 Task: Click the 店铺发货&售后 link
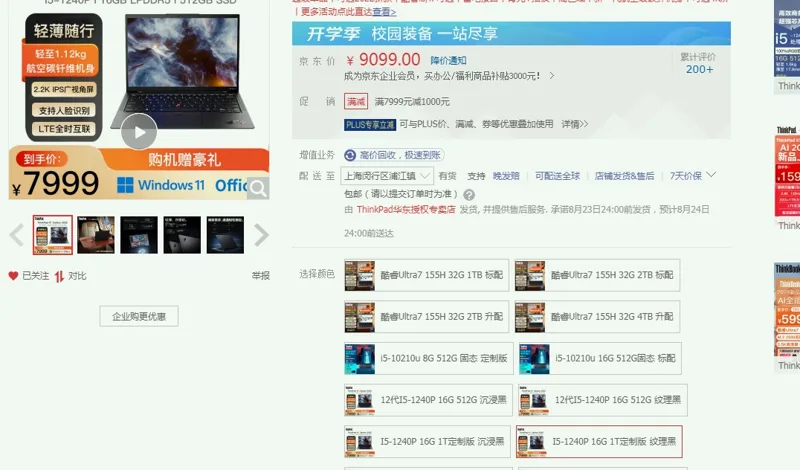point(624,176)
